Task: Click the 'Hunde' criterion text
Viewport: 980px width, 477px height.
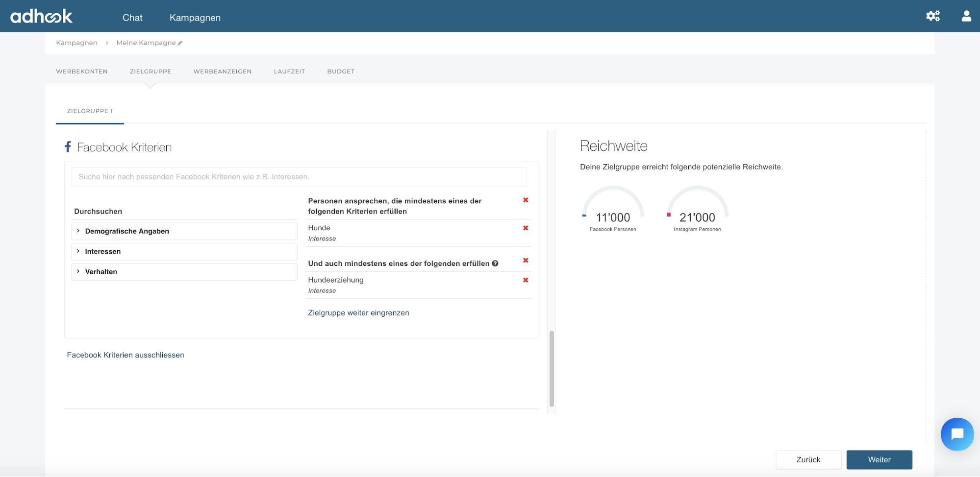Action: coord(319,228)
